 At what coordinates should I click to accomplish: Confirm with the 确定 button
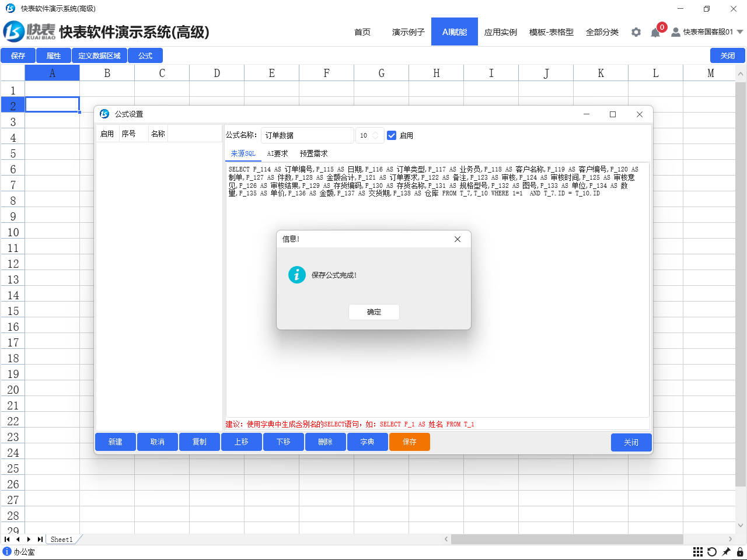[374, 312]
